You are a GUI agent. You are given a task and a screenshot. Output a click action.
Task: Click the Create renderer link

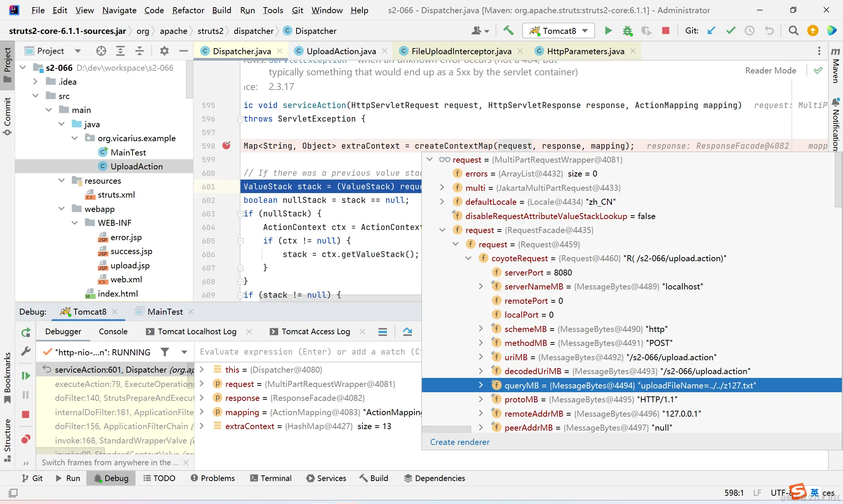tap(460, 442)
